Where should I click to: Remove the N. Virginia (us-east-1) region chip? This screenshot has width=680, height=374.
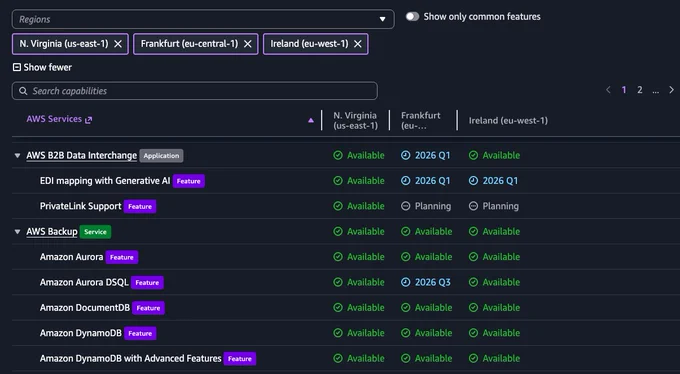pos(118,44)
